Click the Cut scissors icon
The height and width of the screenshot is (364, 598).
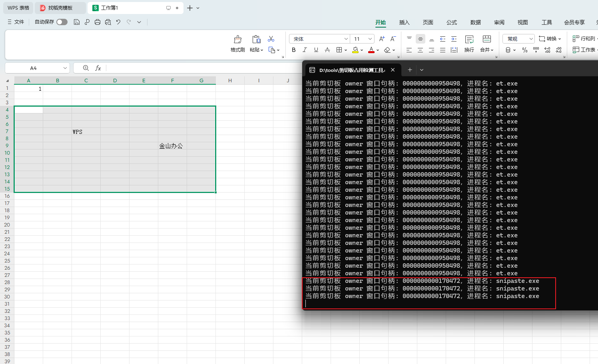271,39
